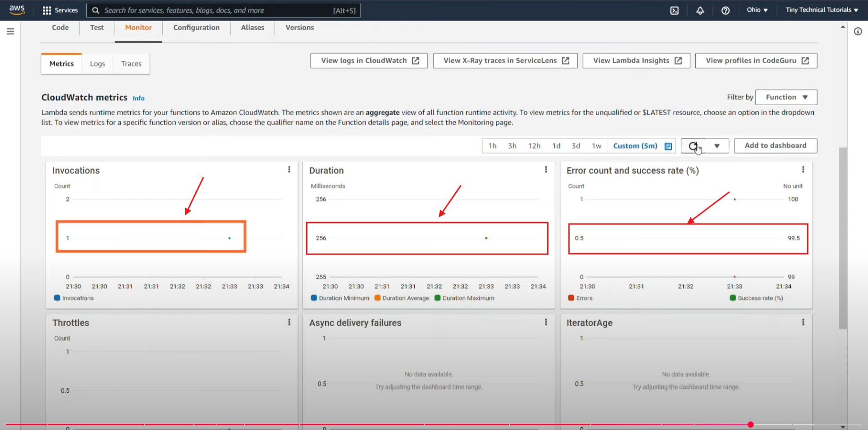This screenshot has width=868, height=430.
Task: Click the refresh metrics icon button
Action: point(693,146)
